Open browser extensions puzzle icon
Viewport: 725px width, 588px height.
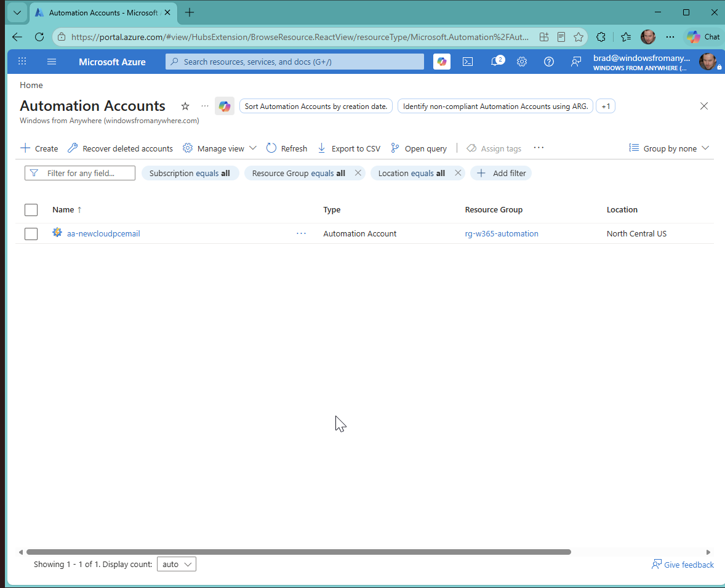pyautogui.click(x=601, y=37)
